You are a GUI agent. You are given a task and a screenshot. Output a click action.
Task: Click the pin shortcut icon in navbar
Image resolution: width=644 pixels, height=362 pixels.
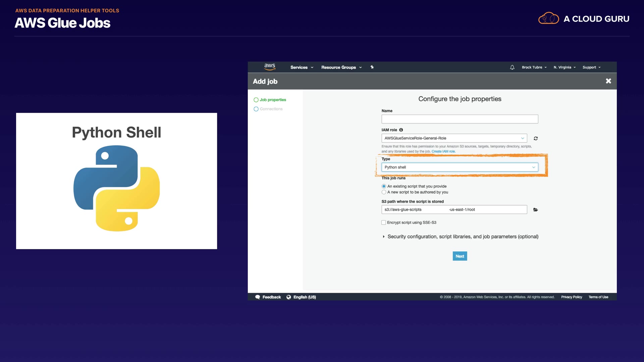pos(372,67)
